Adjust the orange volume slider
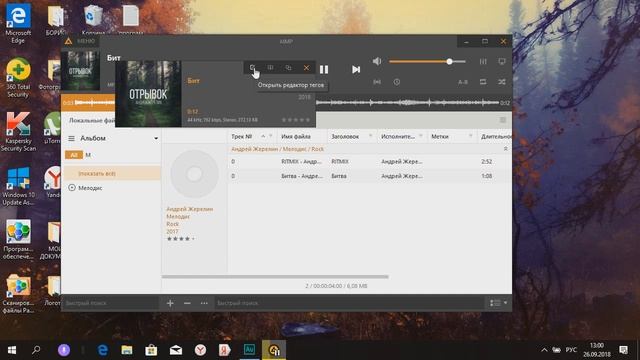This screenshot has width=640, height=360. point(427,62)
